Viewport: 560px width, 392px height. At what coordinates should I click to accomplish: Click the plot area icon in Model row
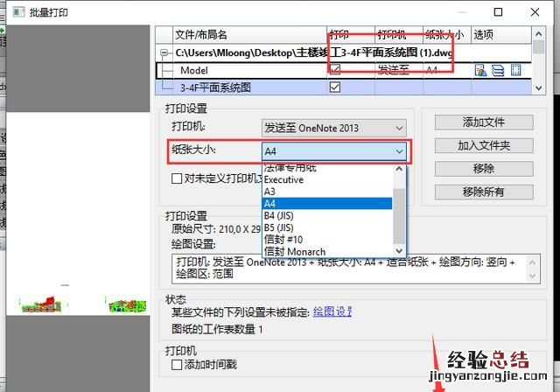click(515, 70)
